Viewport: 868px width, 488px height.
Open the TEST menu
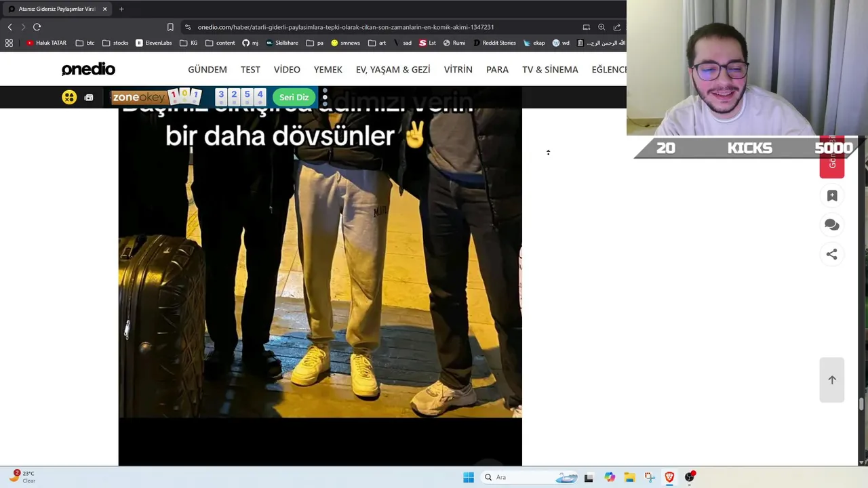coord(250,70)
